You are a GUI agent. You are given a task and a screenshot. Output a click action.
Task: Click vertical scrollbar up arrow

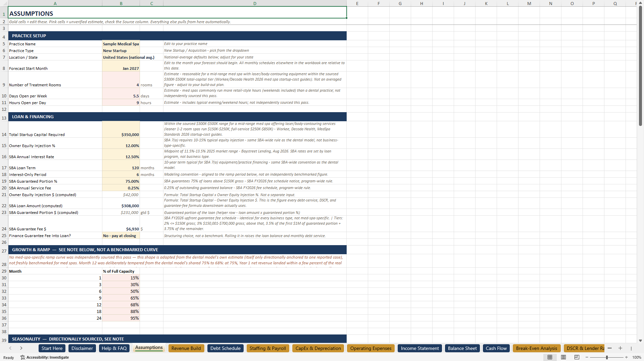[x=640, y=3]
